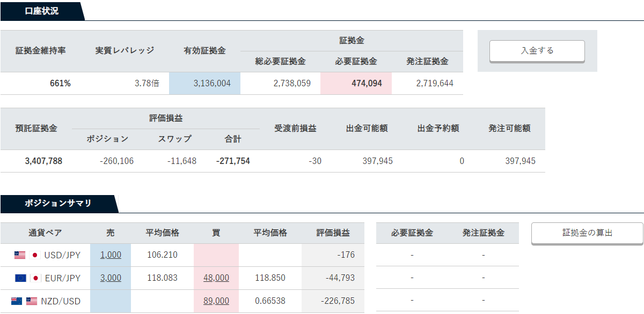Click the 証拠金維持率 value 661%

click(x=60, y=83)
